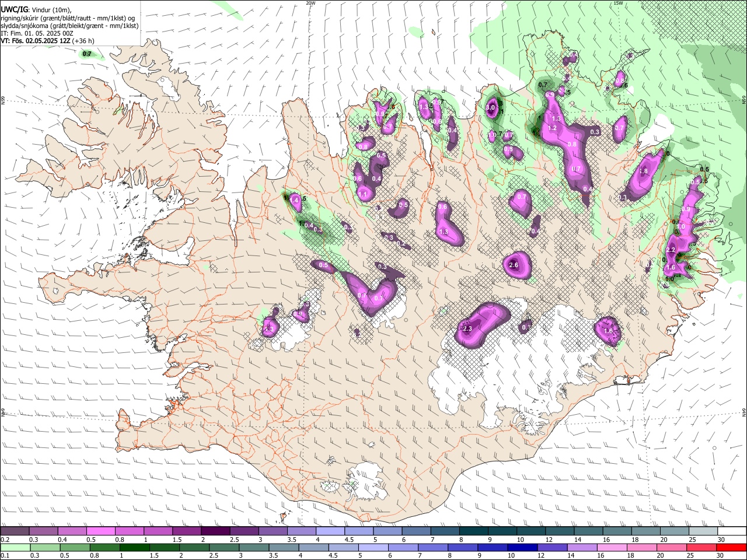Click the 3.0 precipitation value on the map

click(490, 108)
